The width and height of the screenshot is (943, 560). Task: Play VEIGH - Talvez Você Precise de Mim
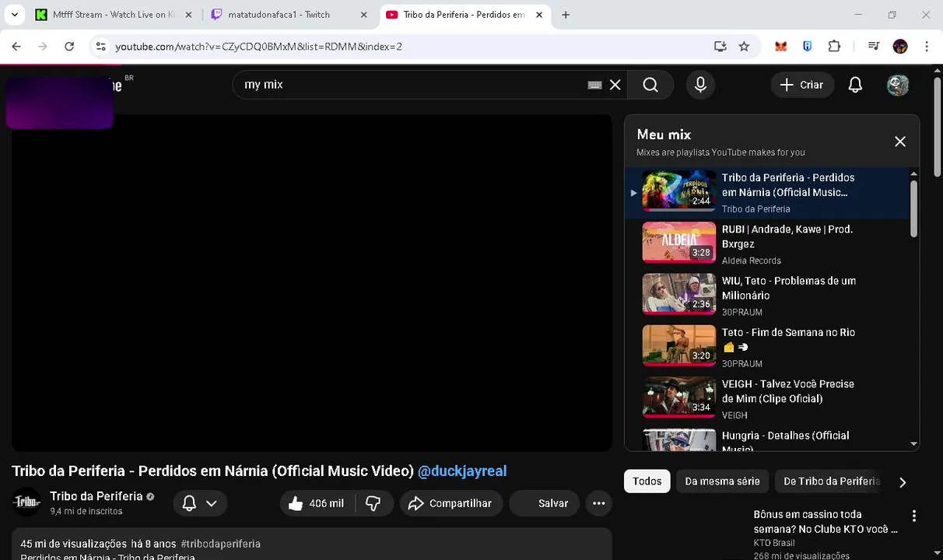point(766,397)
